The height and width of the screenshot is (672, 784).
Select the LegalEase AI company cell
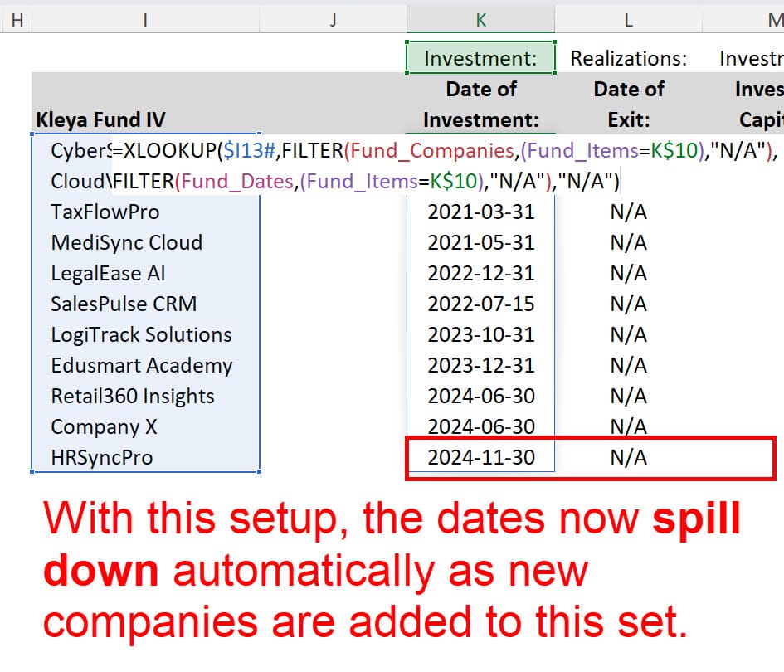click(x=108, y=273)
